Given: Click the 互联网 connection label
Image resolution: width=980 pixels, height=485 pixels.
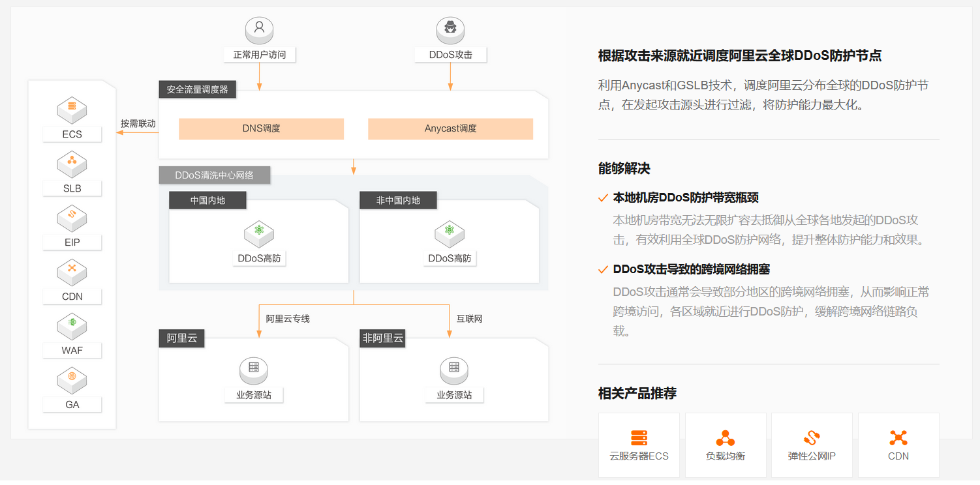Looking at the screenshot, I should tap(469, 319).
